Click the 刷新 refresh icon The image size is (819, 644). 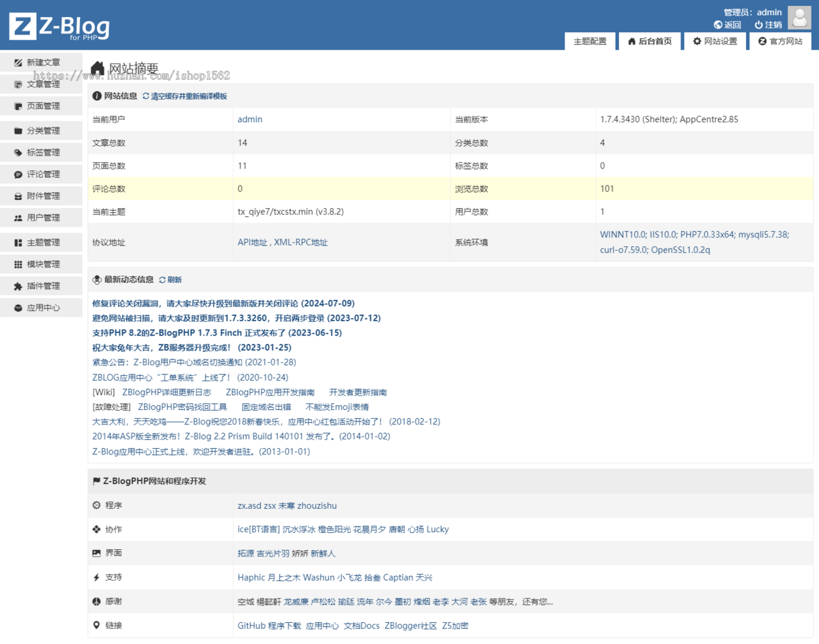pos(162,280)
